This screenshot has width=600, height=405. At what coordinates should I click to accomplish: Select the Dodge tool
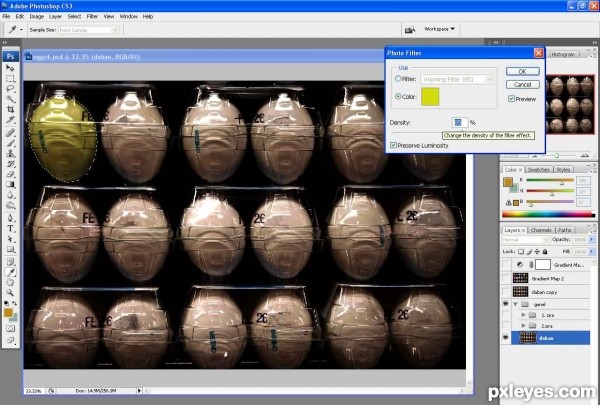pos(10,205)
